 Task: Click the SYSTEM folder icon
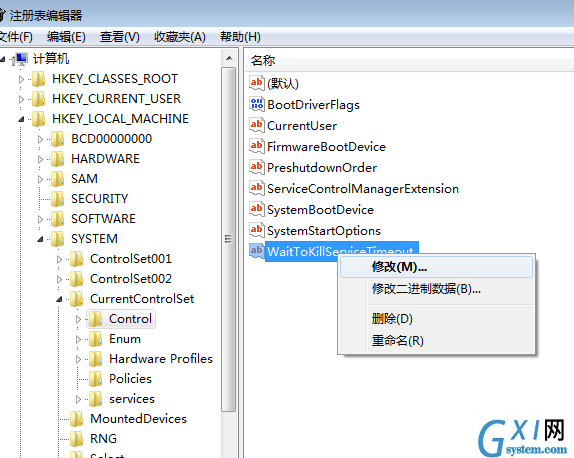click(57, 239)
